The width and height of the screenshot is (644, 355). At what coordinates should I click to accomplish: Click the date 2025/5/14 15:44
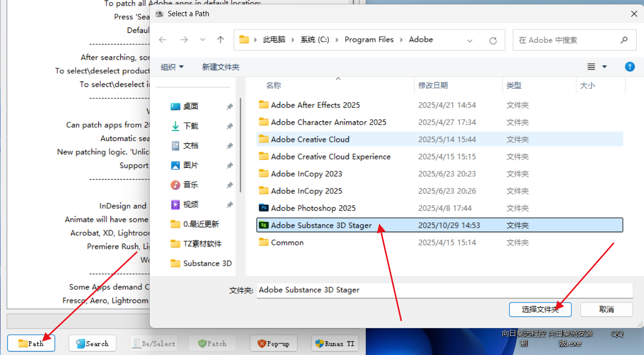click(x=447, y=139)
